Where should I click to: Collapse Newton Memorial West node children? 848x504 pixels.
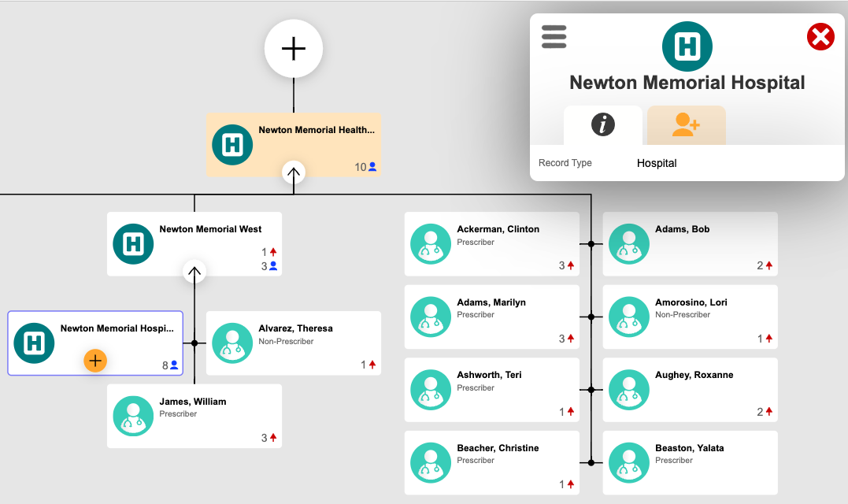(x=194, y=272)
